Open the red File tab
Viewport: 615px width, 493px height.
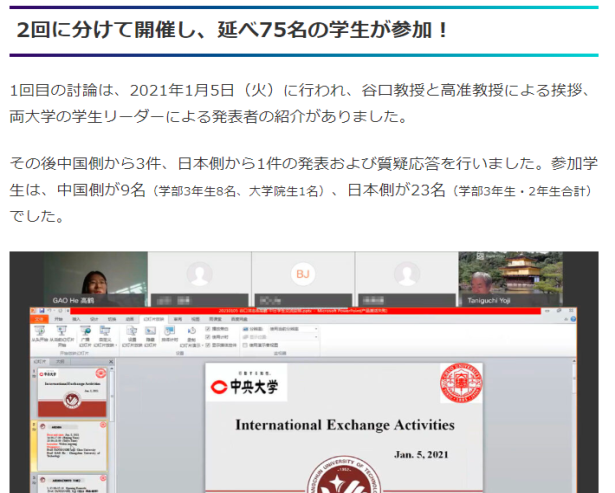(x=42, y=319)
